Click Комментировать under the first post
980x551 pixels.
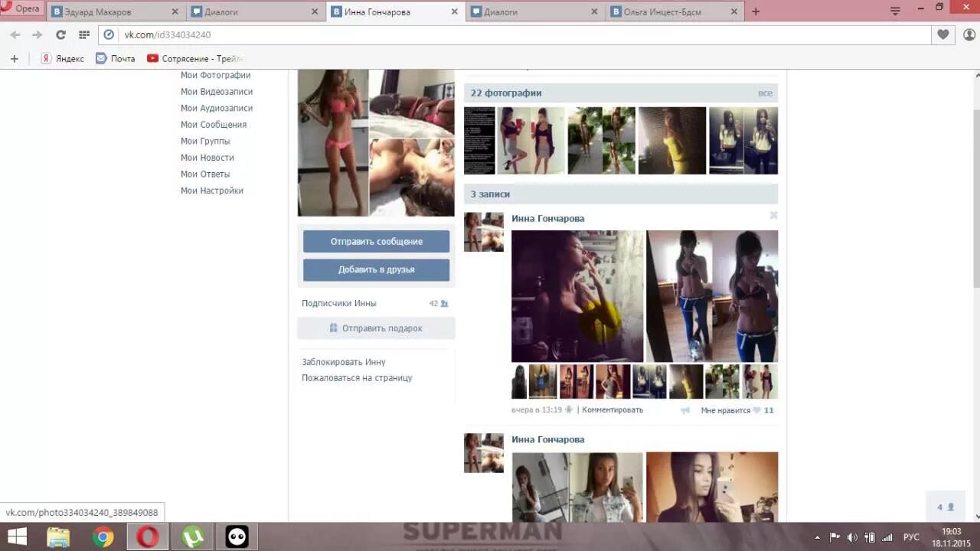click(612, 410)
